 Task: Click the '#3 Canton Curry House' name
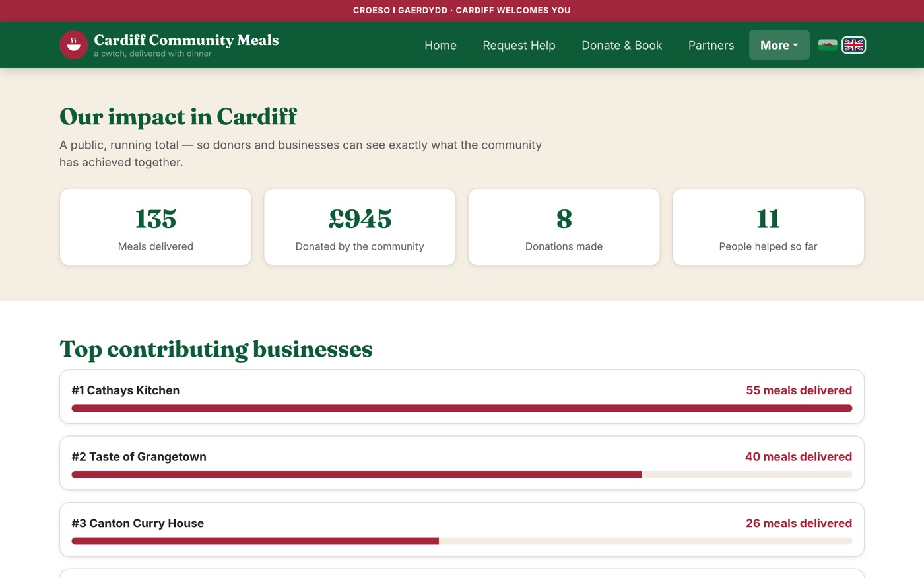[x=137, y=523]
